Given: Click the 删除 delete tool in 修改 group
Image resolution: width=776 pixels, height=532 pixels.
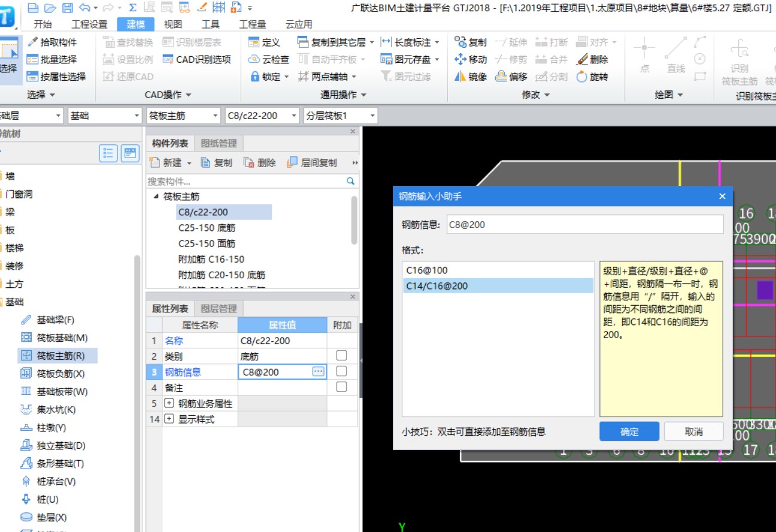Looking at the screenshot, I should 592,59.
